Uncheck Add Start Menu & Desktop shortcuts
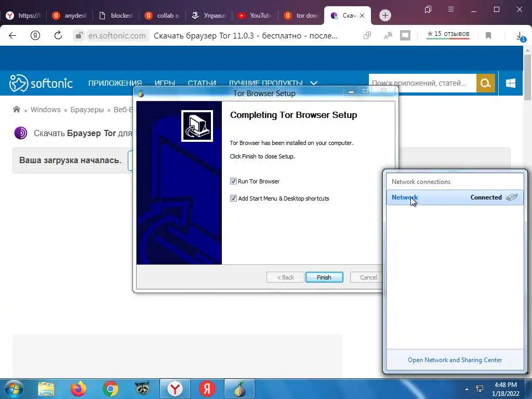 pyautogui.click(x=233, y=198)
